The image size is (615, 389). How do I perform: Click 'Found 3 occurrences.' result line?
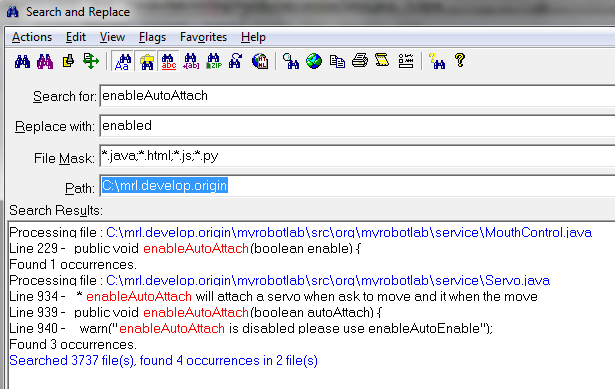point(73,344)
